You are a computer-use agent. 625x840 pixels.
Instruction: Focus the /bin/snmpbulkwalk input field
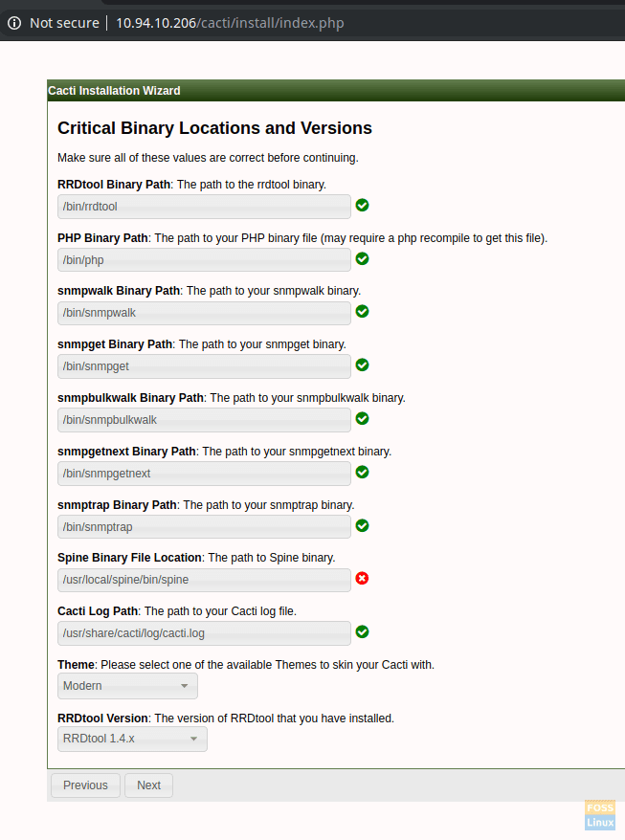coord(204,420)
